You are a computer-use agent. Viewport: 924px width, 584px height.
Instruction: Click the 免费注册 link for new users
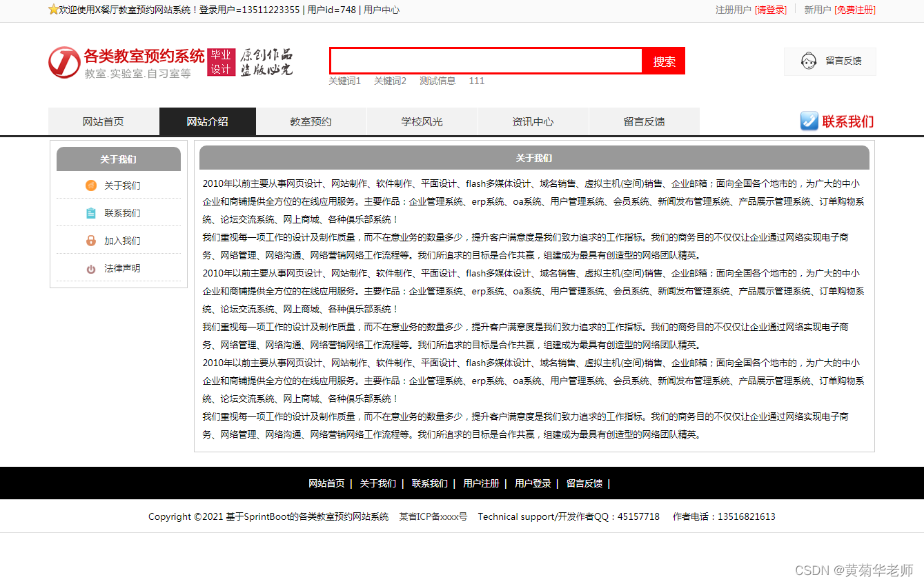click(854, 10)
